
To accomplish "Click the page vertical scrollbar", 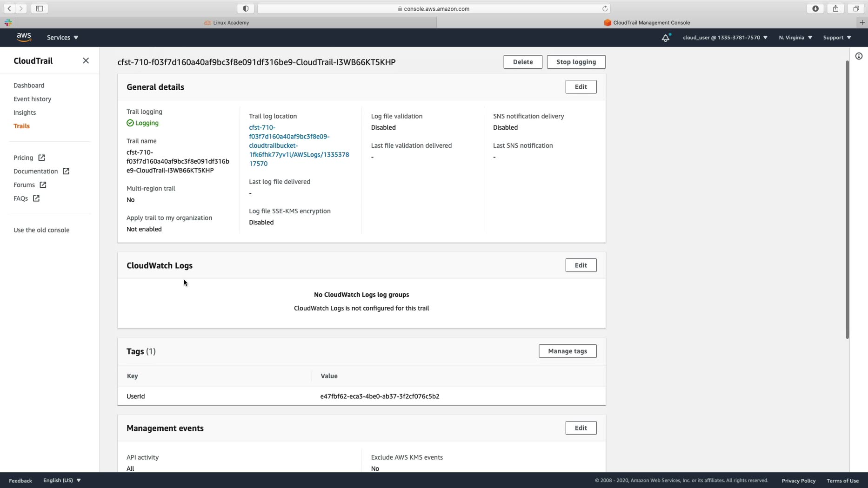I will click(847, 200).
